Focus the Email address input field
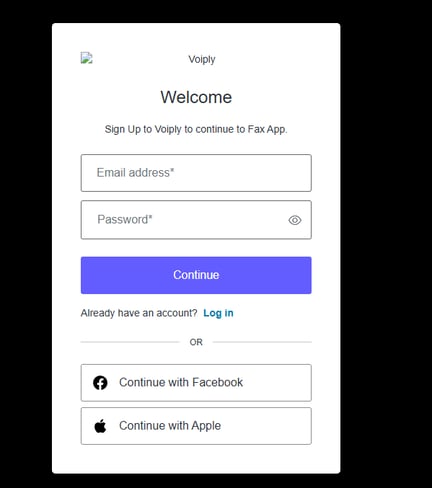The width and height of the screenshot is (432, 488). tap(196, 173)
